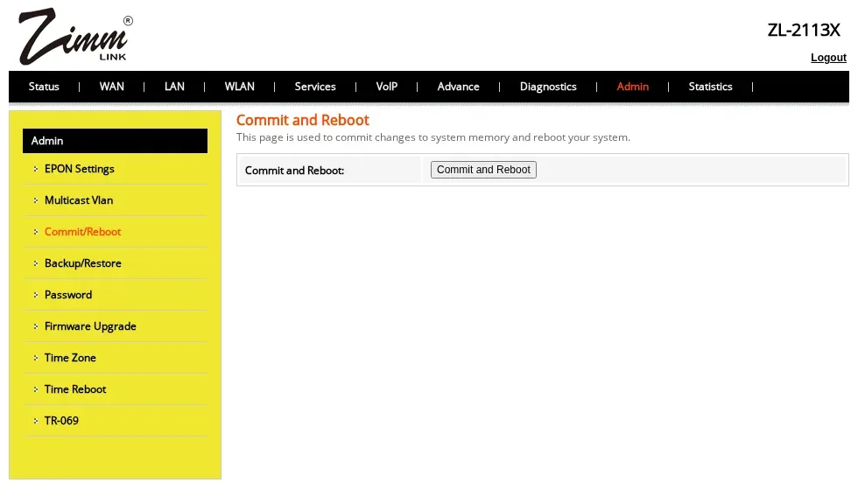Open Password page in sidebar
This screenshot has height=504, width=858.
pyautogui.click(x=68, y=295)
